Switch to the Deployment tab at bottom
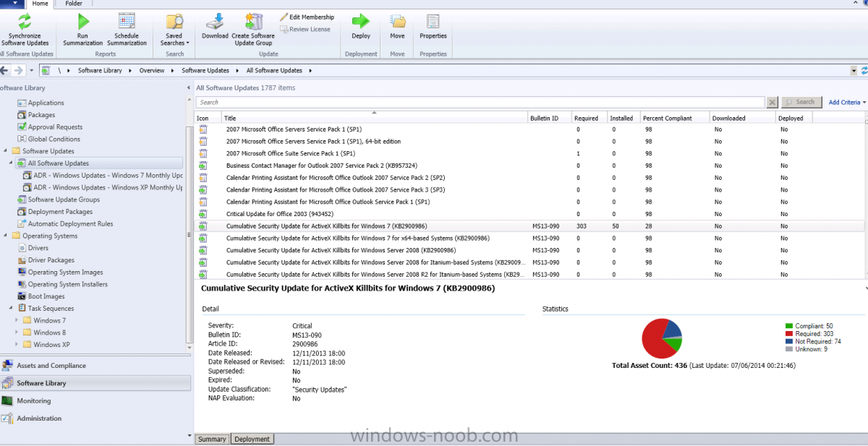This screenshot has width=868, height=446. point(252,439)
